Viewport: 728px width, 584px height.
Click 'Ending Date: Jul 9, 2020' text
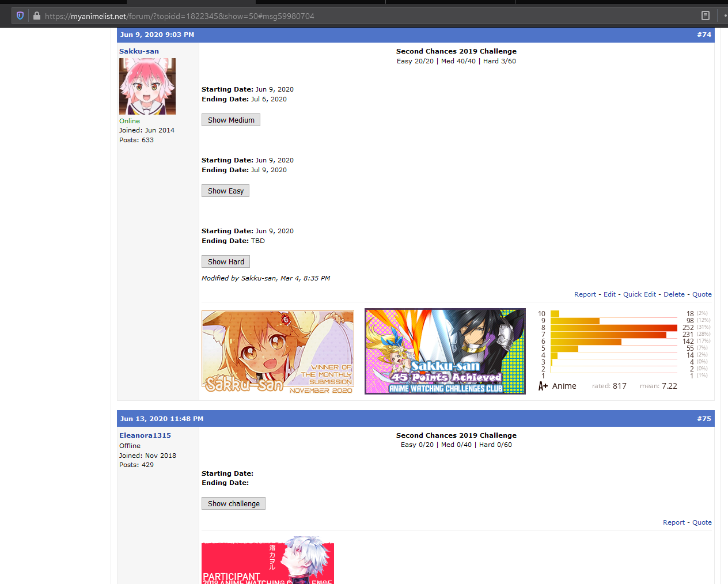(x=244, y=170)
